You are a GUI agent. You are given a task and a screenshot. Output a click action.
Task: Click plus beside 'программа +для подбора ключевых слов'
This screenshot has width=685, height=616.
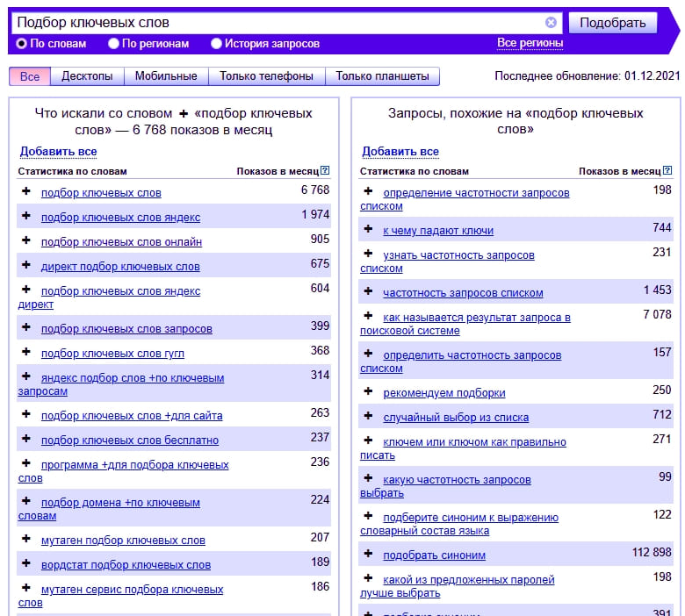26,462
